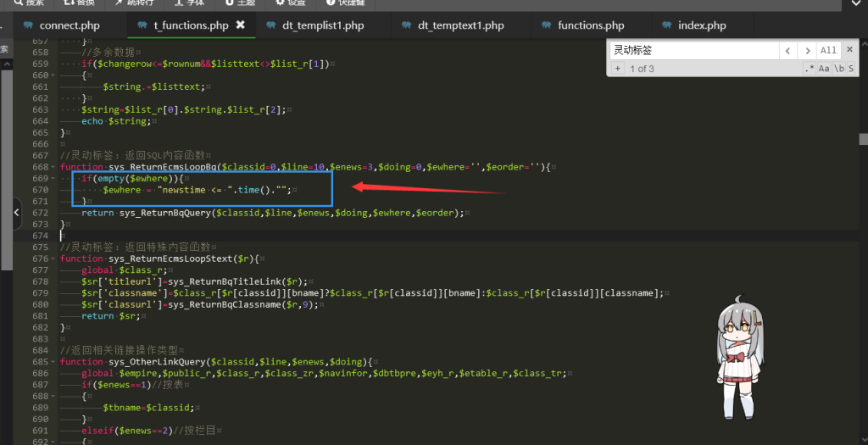Viewport: 868px width, 445px height.
Task: Switch to the connect.php tab
Action: pyautogui.click(x=68, y=25)
